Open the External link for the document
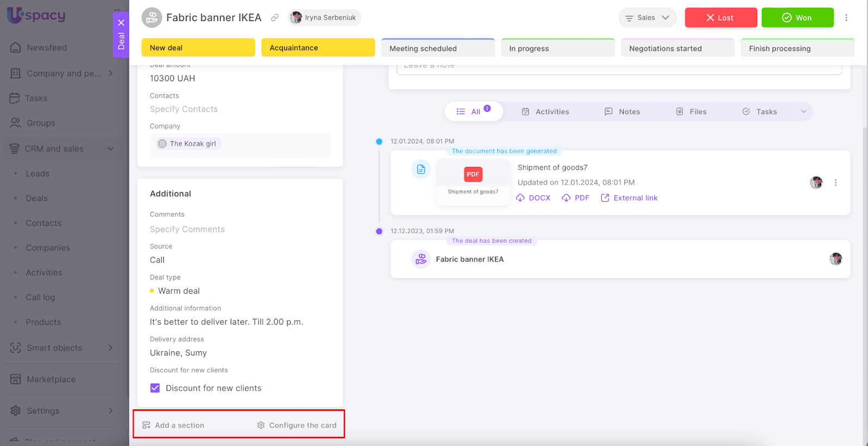Viewport: 868px width, 446px height. tap(629, 198)
